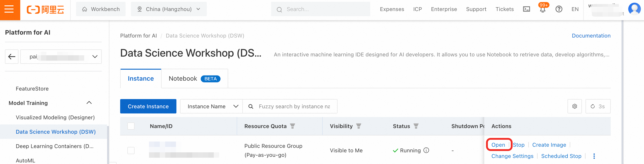The height and width of the screenshot is (164, 644).
Task: Open Cloud Shell terminal icon
Action: pyautogui.click(x=526, y=9)
